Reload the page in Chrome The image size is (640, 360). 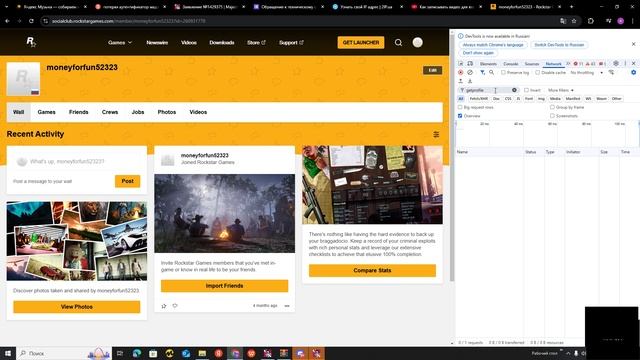[31, 21]
